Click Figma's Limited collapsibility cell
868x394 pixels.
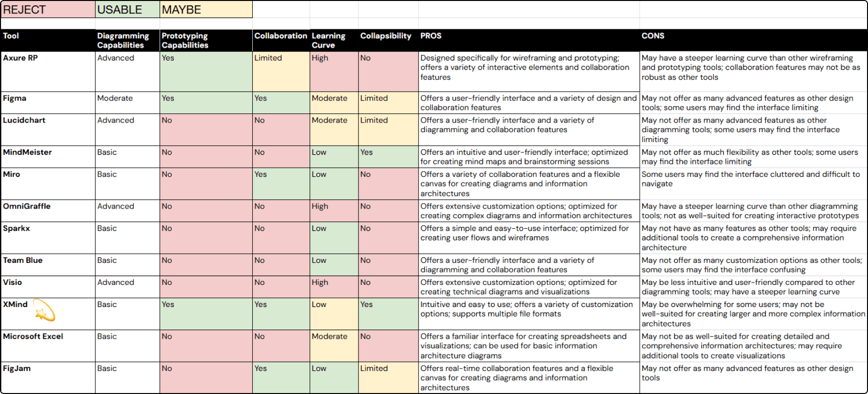point(388,103)
